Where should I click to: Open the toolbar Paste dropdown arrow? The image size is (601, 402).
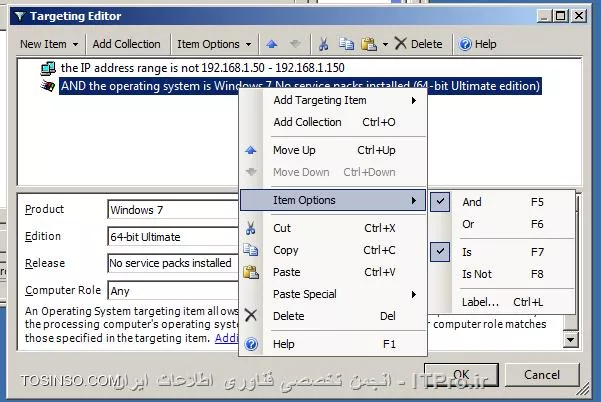[x=385, y=44]
